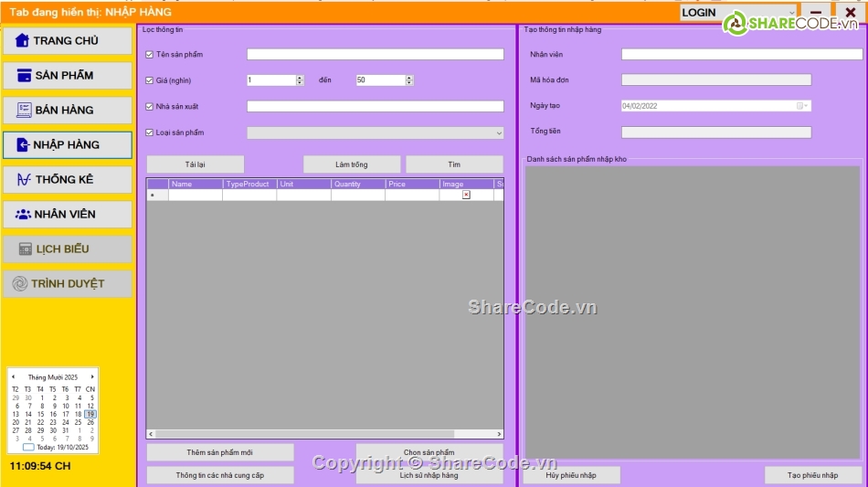Click the NHÂN VIÊN people icon
This screenshot has height=487, width=868.
tap(23, 214)
